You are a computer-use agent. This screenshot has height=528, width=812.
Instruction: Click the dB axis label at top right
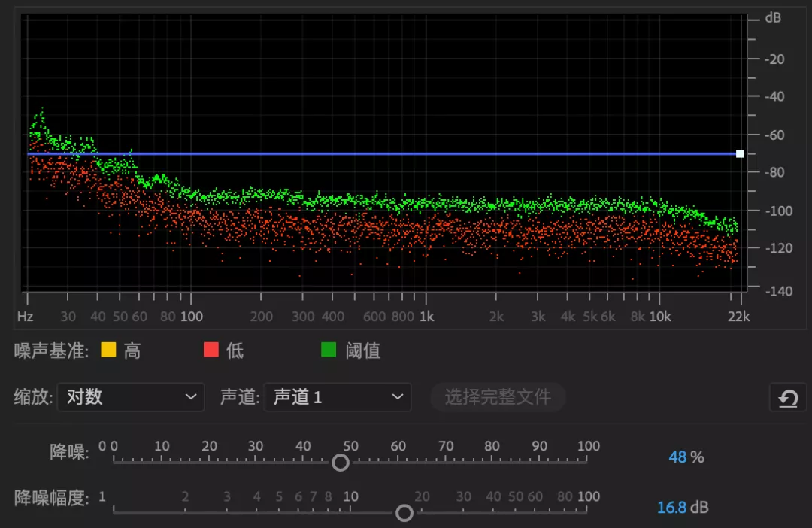774,18
